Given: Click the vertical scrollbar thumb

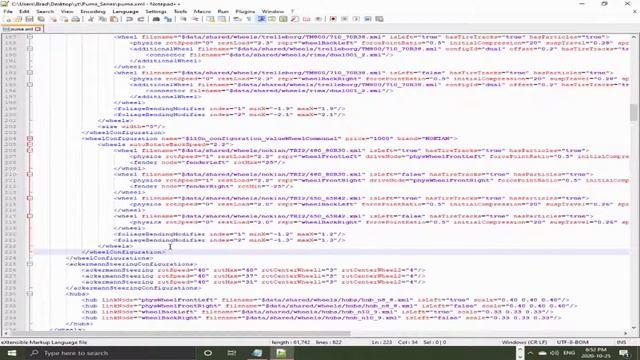Looking at the screenshot, I should [x=633, y=113].
